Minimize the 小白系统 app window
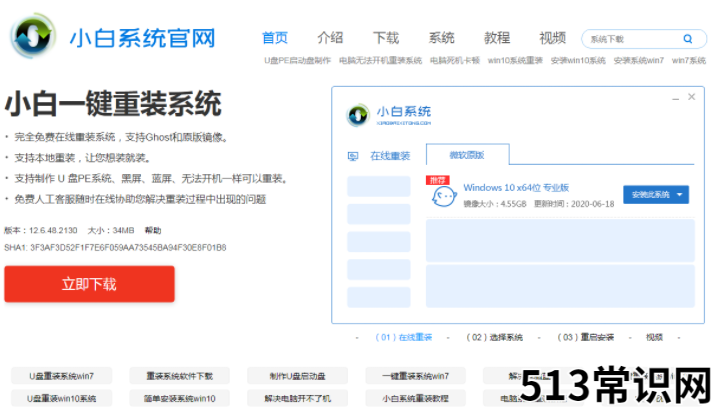The image size is (721, 416). click(675, 97)
